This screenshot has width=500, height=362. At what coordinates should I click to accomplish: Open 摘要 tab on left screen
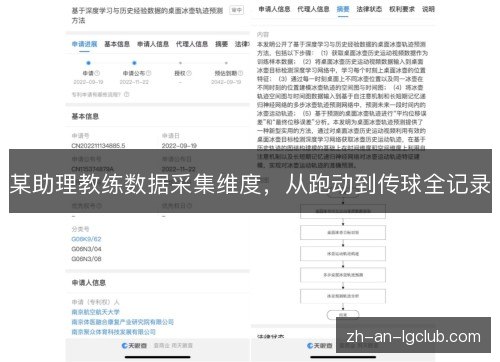coord(221,44)
